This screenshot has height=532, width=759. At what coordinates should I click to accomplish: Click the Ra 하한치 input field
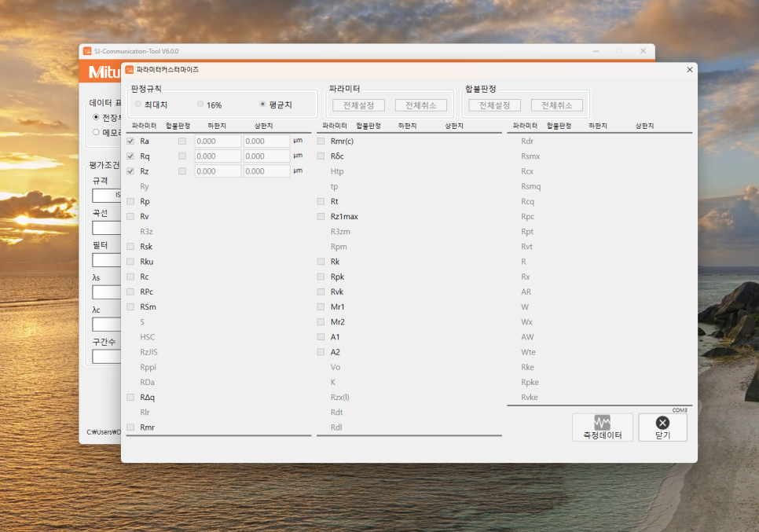217,141
